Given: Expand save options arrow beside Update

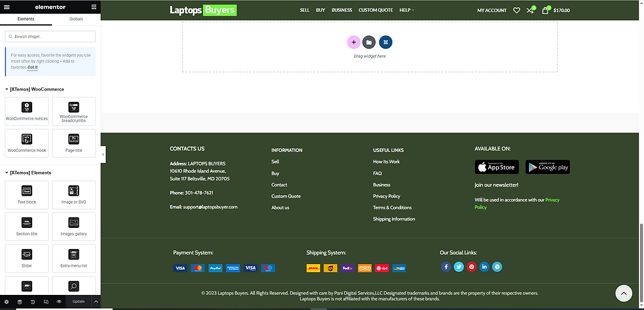Looking at the screenshot, I should coord(96,301).
